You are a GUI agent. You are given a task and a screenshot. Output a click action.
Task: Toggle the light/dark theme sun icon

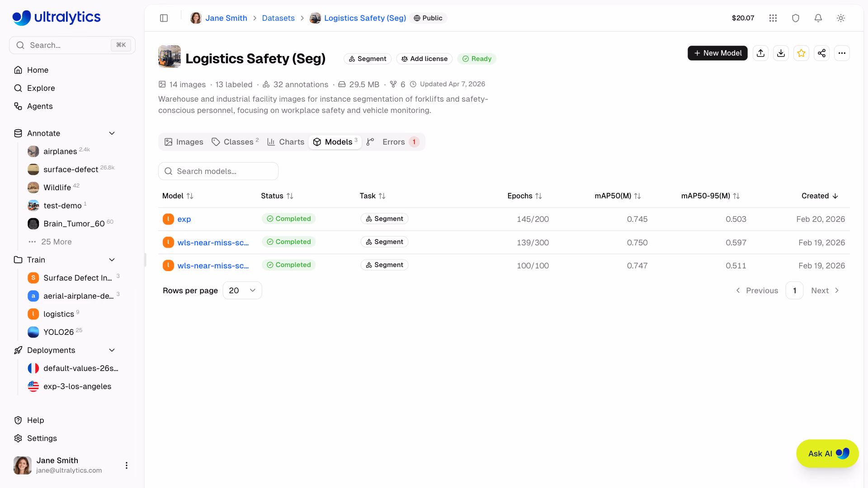841,18
